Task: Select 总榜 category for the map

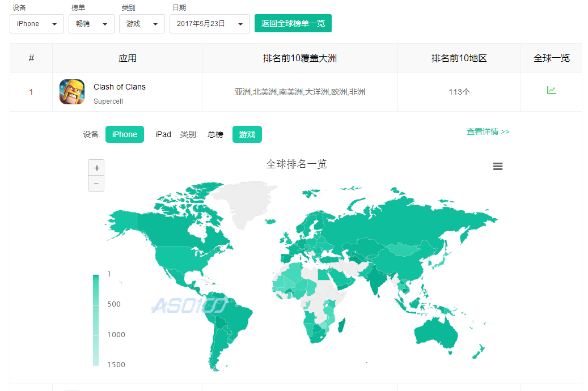Action: [215, 134]
